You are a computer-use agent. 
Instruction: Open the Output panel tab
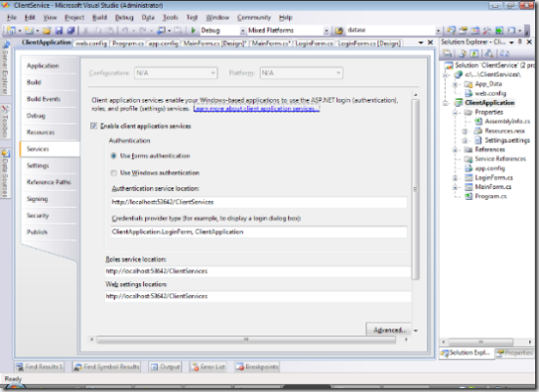click(x=166, y=367)
